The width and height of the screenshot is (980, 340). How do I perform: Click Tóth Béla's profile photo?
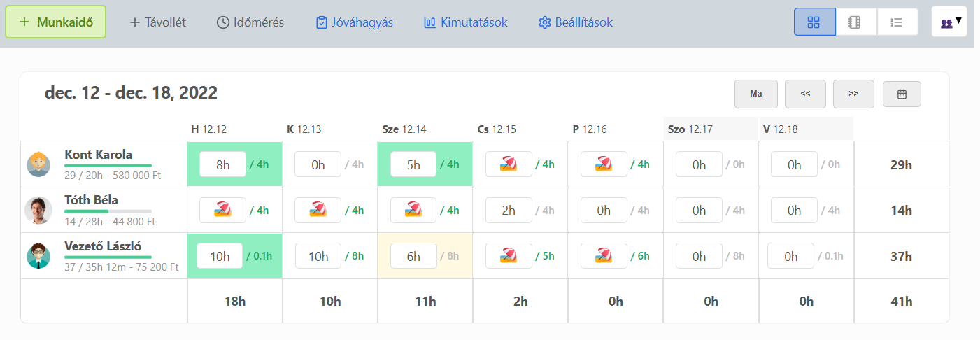38,210
